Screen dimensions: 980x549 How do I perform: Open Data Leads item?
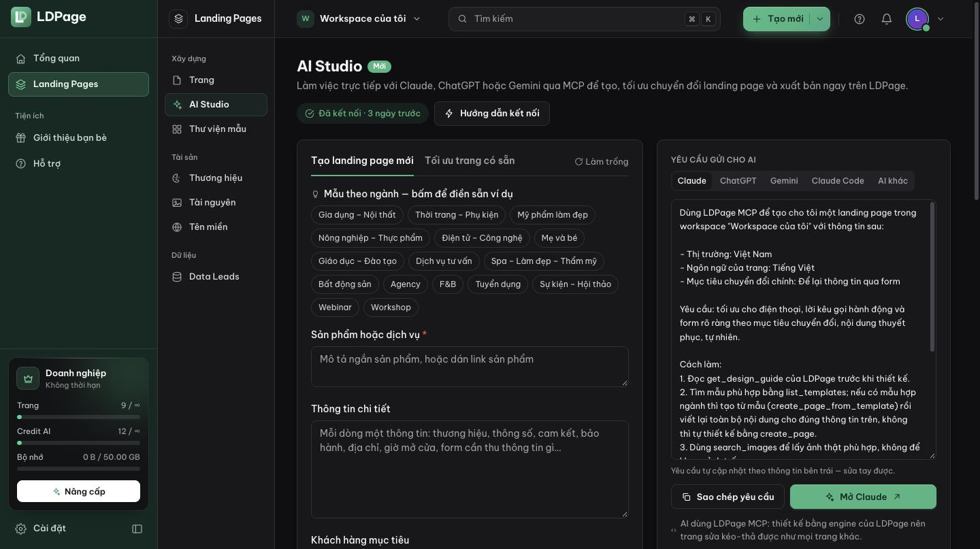click(x=216, y=277)
